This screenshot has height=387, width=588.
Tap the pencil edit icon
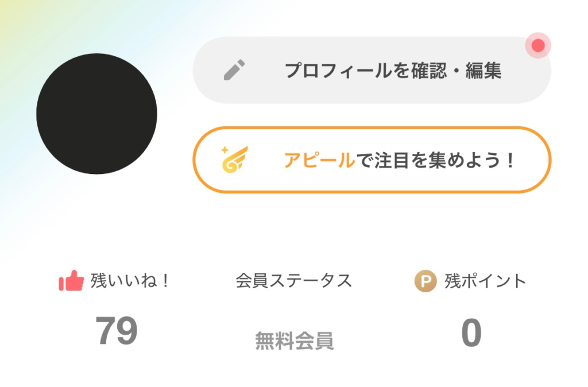(x=234, y=69)
